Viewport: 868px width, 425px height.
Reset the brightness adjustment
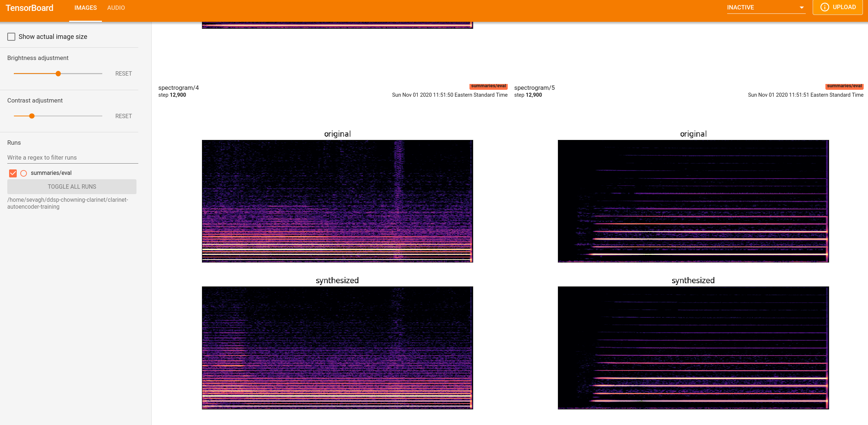[x=123, y=74]
